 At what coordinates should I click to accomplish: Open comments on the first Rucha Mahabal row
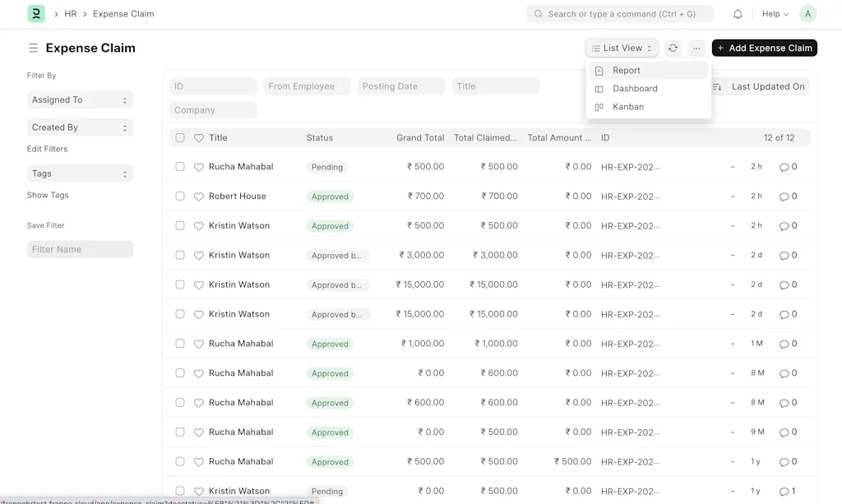[x=788, y=167]
